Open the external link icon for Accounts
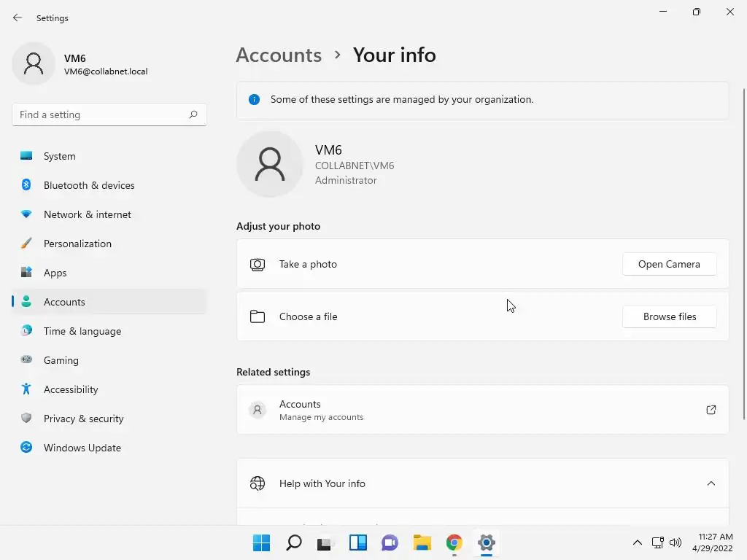This screenshot has width=747, height=560. point(711,410)
